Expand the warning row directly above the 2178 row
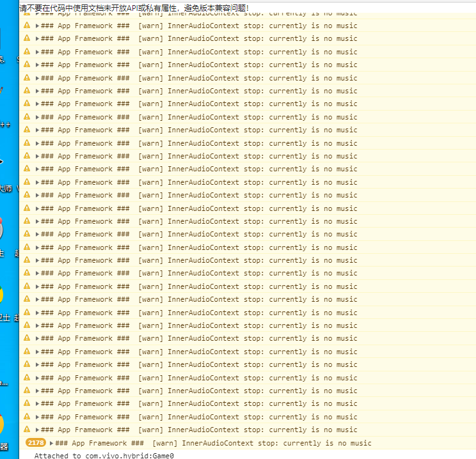Viewport: 476px width, 459px height. (x=37, y=430)
